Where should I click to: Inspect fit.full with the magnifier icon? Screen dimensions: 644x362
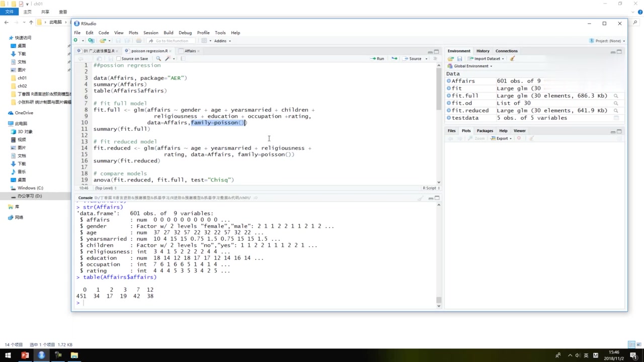pyautogui.click(x=616, y=96)
